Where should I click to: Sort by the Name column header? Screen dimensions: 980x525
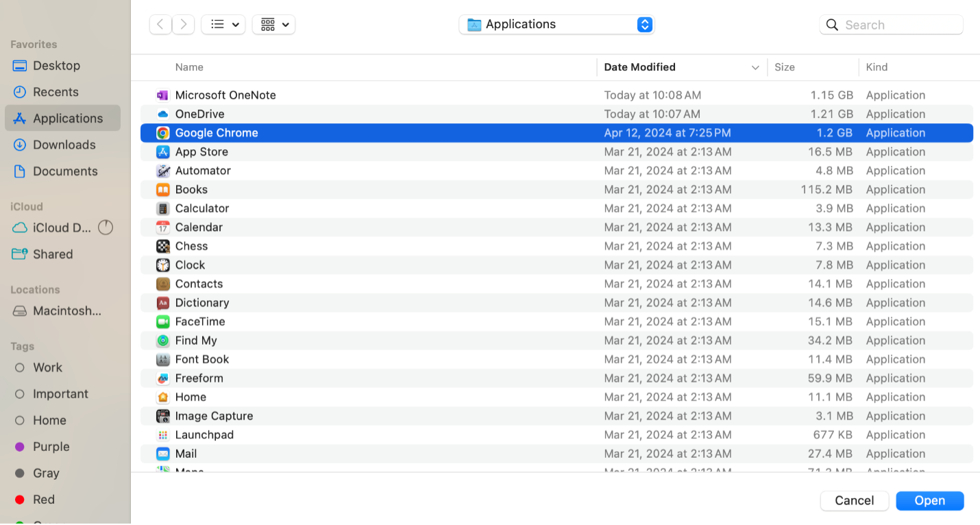189,67
